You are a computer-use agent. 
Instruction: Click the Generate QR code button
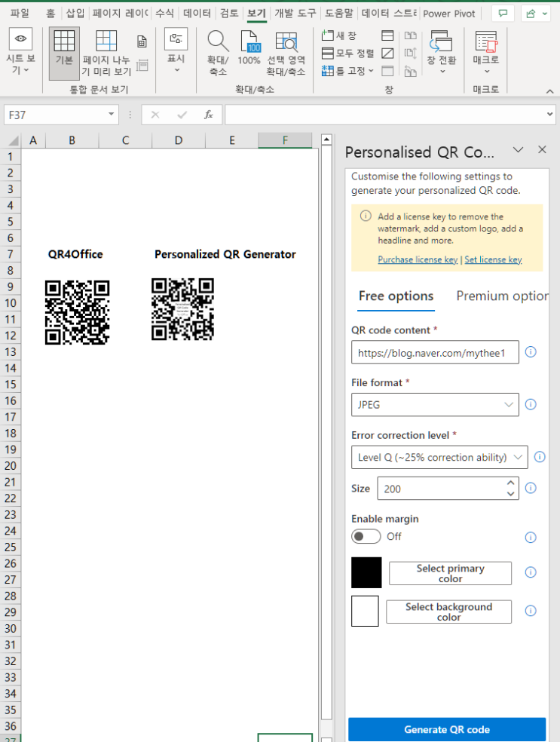tap(447, 729)
